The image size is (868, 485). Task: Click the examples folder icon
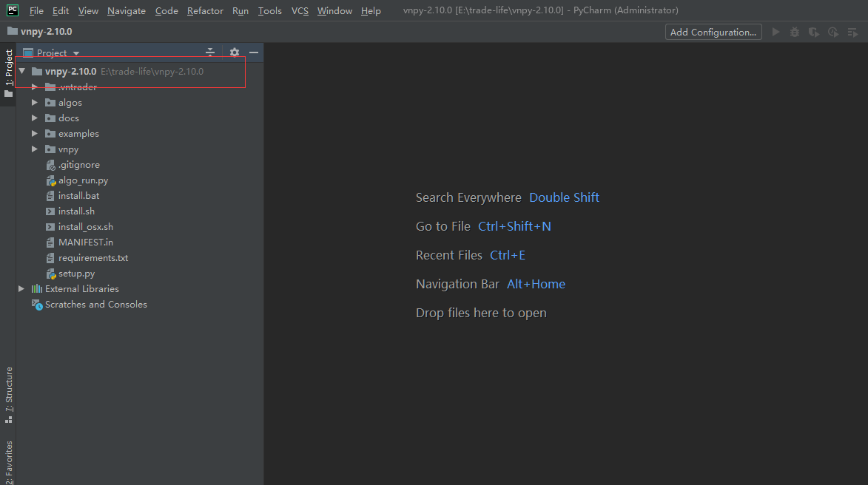(50, 133)
